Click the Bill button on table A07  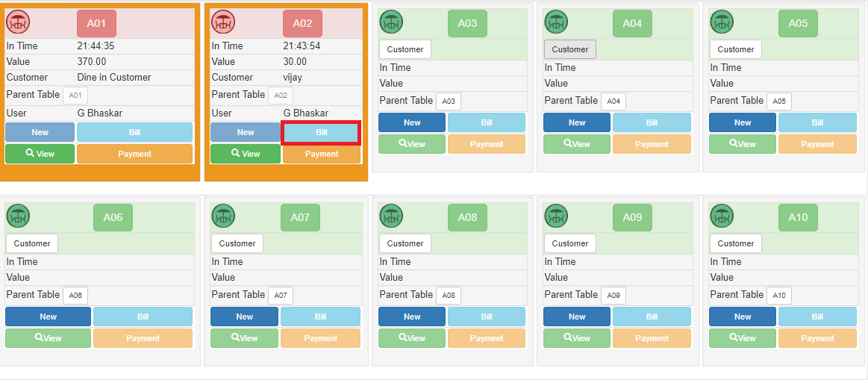(x=320, y=317)
